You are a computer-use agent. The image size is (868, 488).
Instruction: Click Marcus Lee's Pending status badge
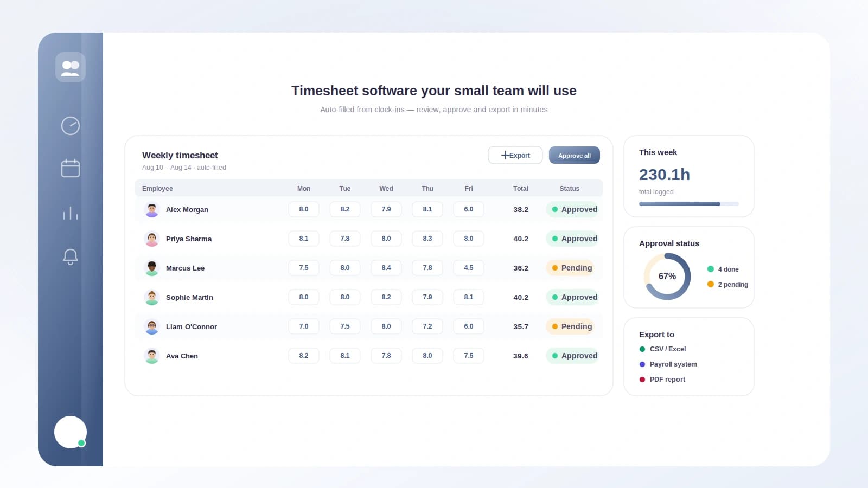pyautogui.click(x=570, y=268)
